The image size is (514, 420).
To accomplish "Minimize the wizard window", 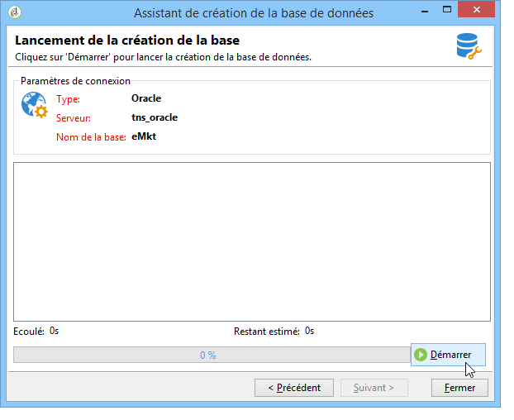I will coord(425,11).
